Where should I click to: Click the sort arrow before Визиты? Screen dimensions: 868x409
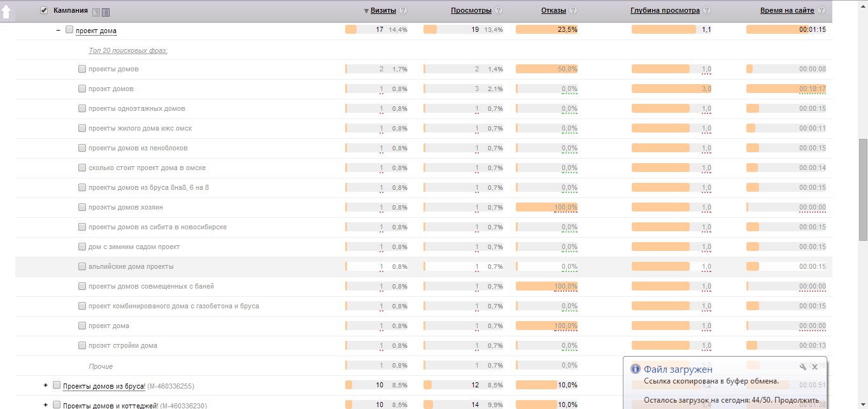(x=366, y=11)
